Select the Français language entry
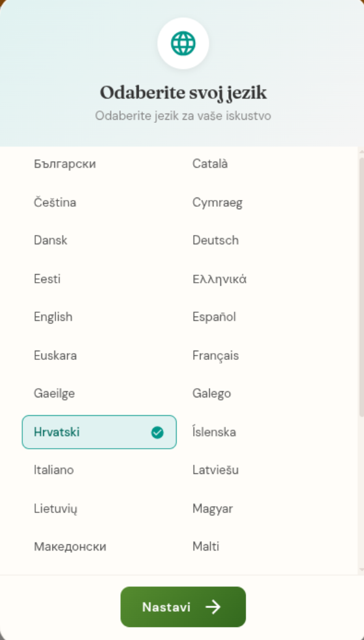 click(x=257, y=355)
